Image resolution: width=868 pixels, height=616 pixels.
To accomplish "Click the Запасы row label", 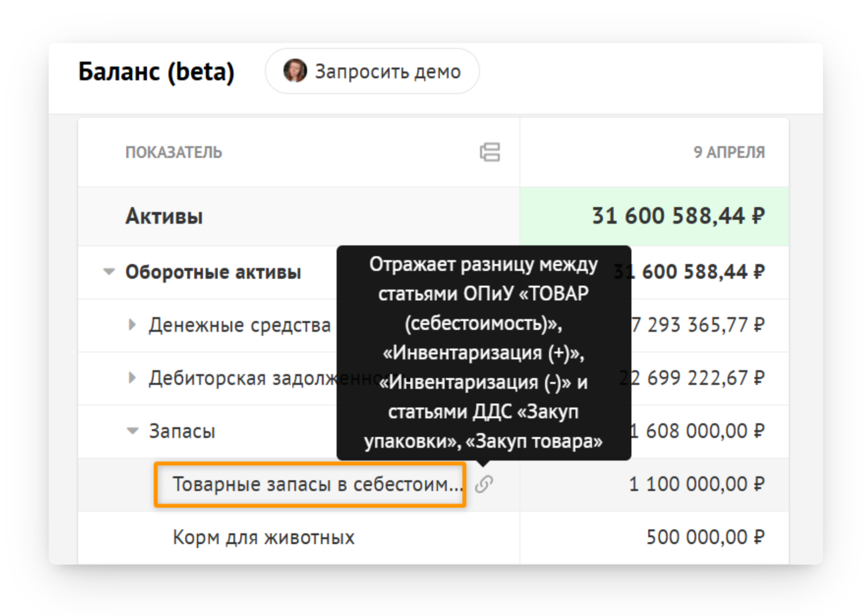I will (x=182, y=431).
